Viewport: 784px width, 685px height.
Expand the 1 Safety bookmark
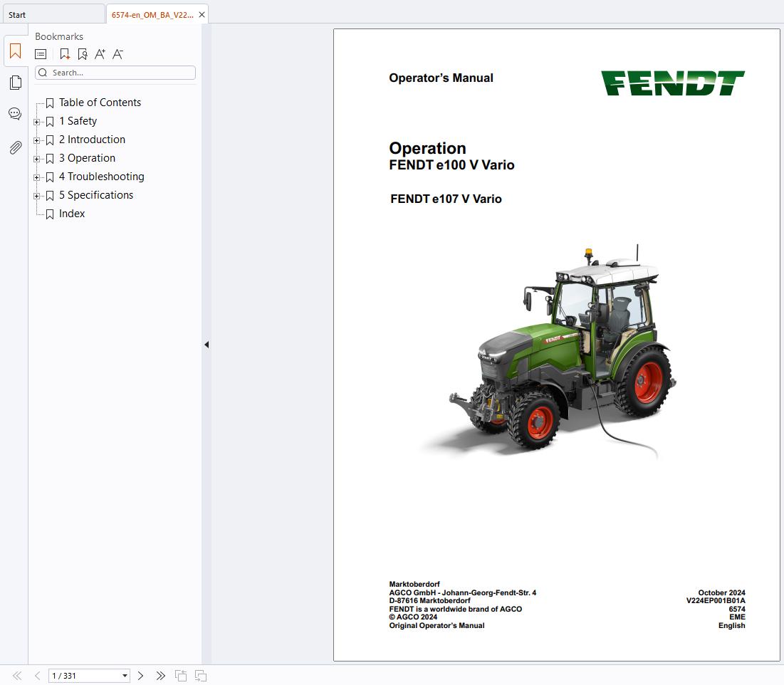pyautogui.click(x=36, y=122)
